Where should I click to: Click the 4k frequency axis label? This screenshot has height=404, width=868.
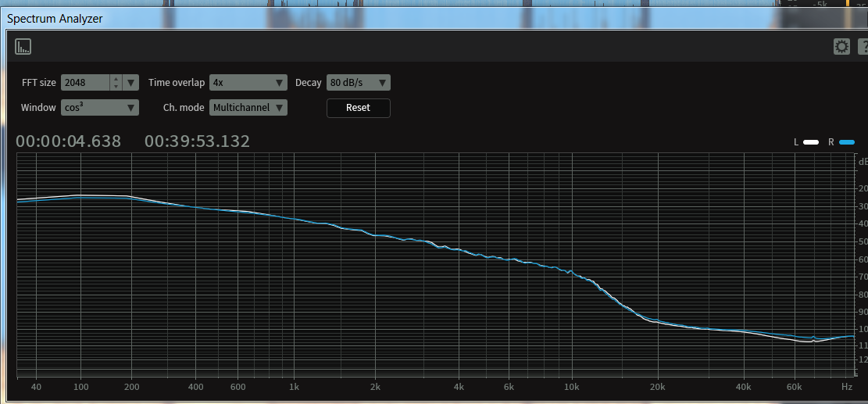point(459,386)
